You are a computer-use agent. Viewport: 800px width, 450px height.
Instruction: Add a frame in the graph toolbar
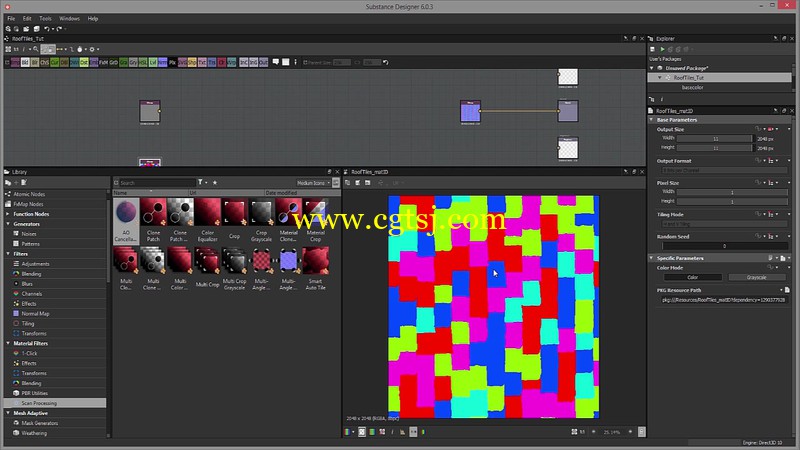pyautogui.click(x=286, y=62)
